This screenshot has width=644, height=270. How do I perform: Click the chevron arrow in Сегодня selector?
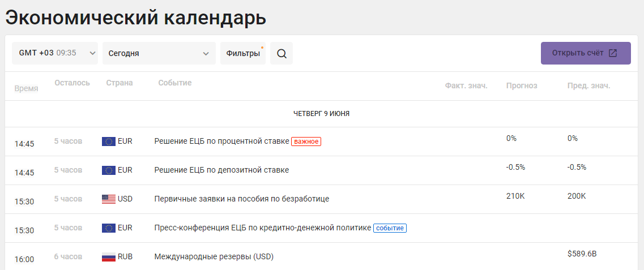coord(206,54)
